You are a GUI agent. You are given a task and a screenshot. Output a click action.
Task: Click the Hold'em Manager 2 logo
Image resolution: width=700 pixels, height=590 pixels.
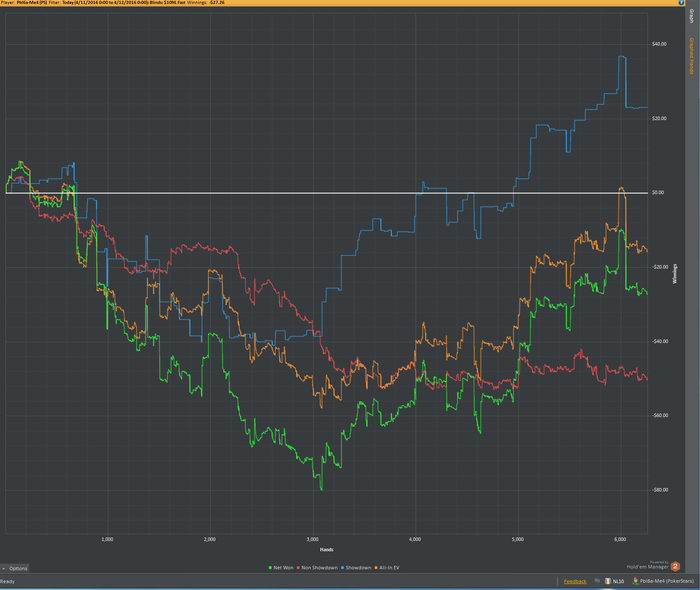[x=675, y=566]
